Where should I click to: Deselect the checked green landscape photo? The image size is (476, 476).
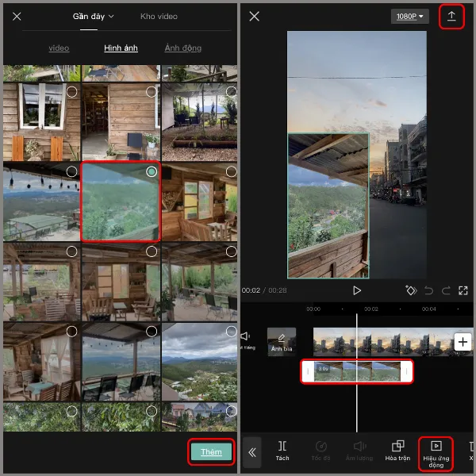coord(152,171)
